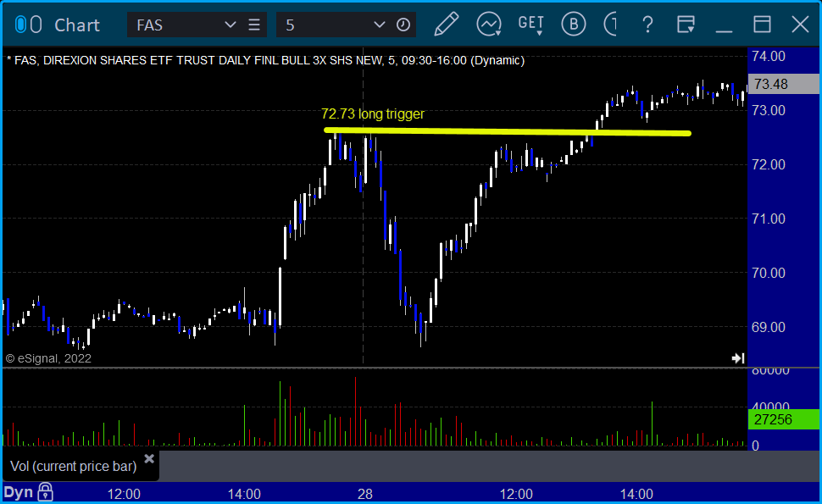The height and width of the screenshot is (504, 822).
Task: Click the first 12:00 time axis label
Action: pos(124,494)
